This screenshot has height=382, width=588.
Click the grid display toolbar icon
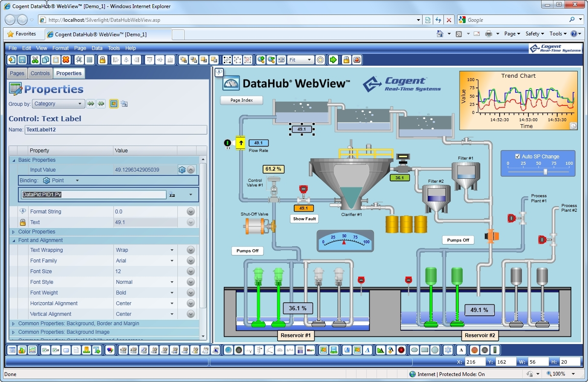(x=89, y=60)
